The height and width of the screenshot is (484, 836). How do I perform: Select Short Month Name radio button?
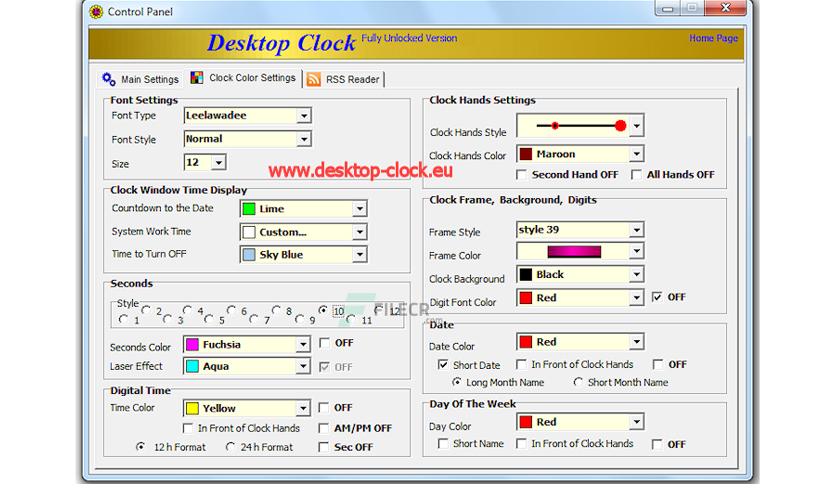(x=578, y=382)
